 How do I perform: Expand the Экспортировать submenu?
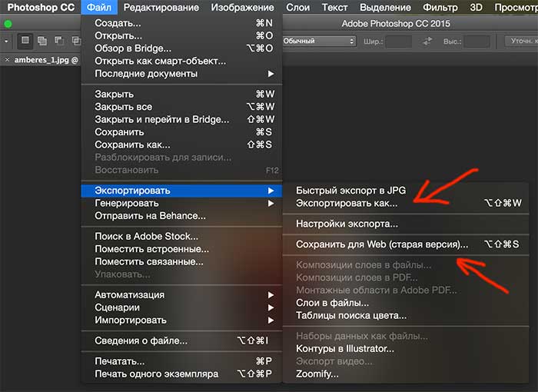pos(182,191)
